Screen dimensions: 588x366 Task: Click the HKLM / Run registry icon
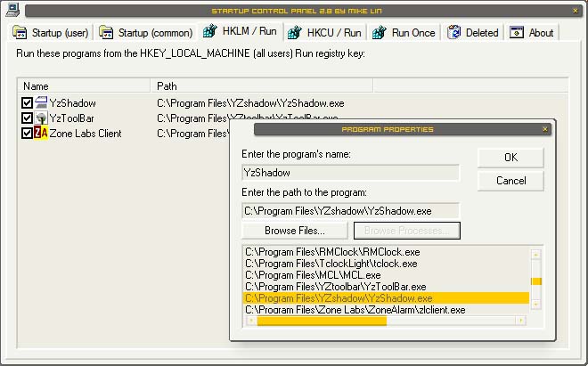click(210, 31)
